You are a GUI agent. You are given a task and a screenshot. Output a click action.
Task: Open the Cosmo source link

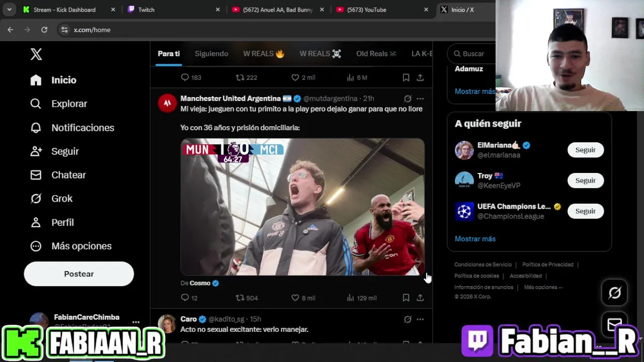click(200, 283)
